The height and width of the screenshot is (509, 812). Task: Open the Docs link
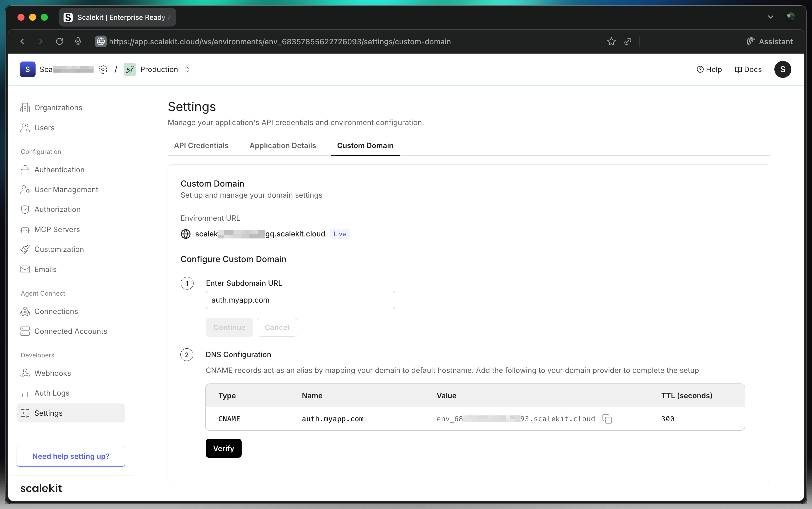pos(748,69)
